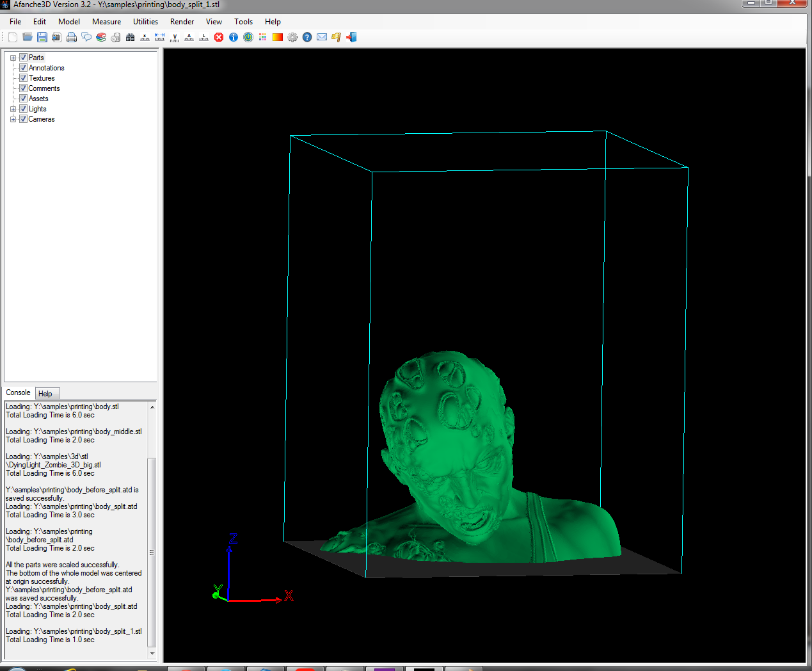Select the Assets tree label
Screen dimensions: 812x671
click(38, 99)
